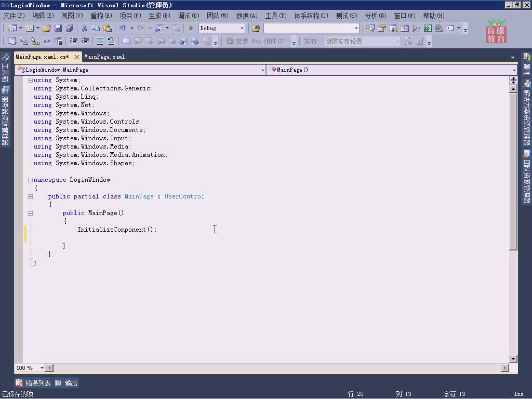Click the Add New Item toolbar icon
The height and width of the screenshot is (399, 532).
coord(30,28)
